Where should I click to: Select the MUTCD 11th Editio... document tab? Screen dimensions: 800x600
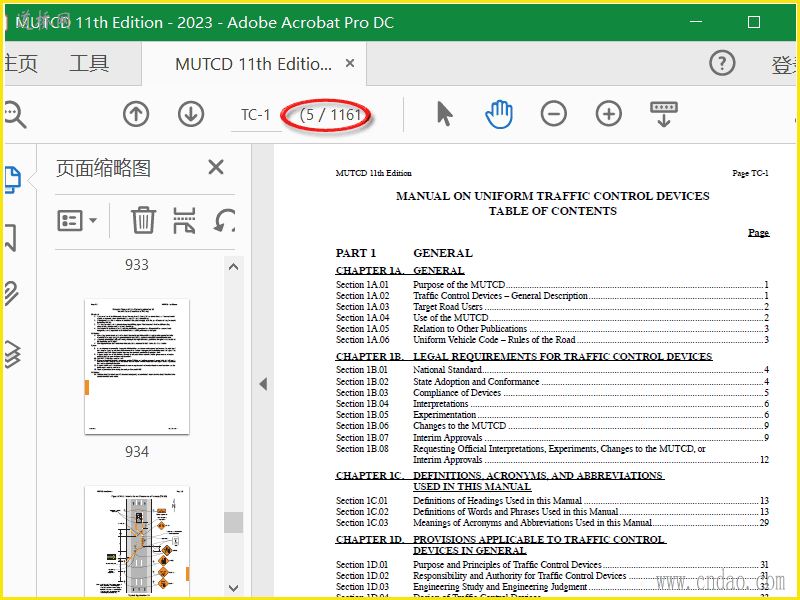[254, 64]
